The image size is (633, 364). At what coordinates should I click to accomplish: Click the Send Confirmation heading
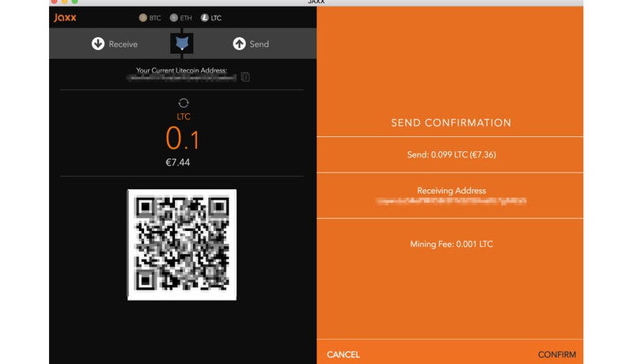point(451,123)
